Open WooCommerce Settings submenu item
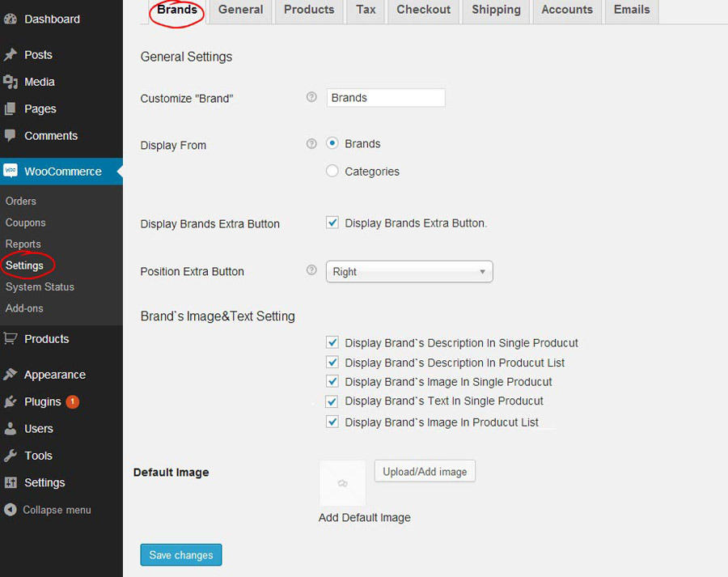Screen dimensions: 728x577 (x=24, y=265)
